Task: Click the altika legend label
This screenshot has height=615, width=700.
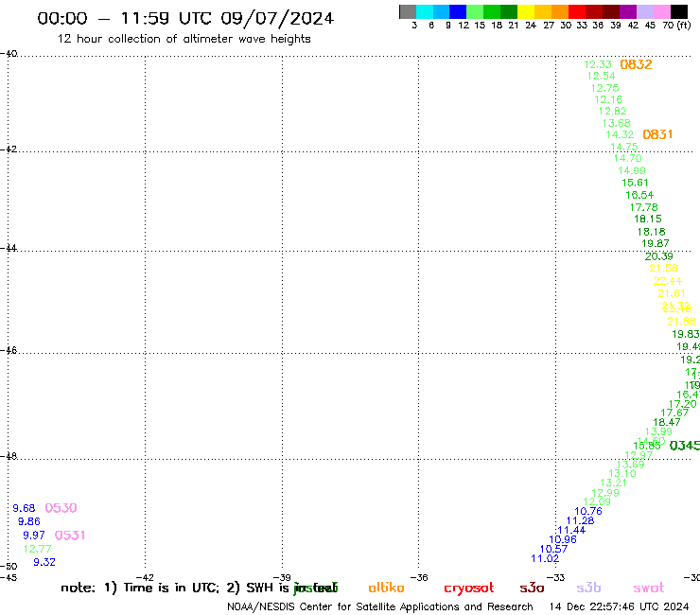Action: click(386, 588)
